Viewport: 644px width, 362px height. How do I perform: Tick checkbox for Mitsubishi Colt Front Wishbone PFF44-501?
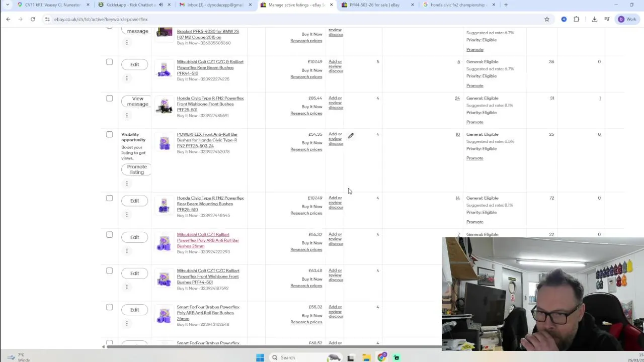coord(109,270)
